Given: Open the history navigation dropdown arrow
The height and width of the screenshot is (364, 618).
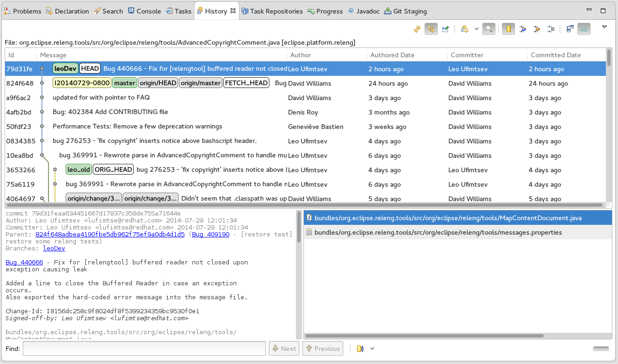Looking at the screenshot, I should point(476,29).
